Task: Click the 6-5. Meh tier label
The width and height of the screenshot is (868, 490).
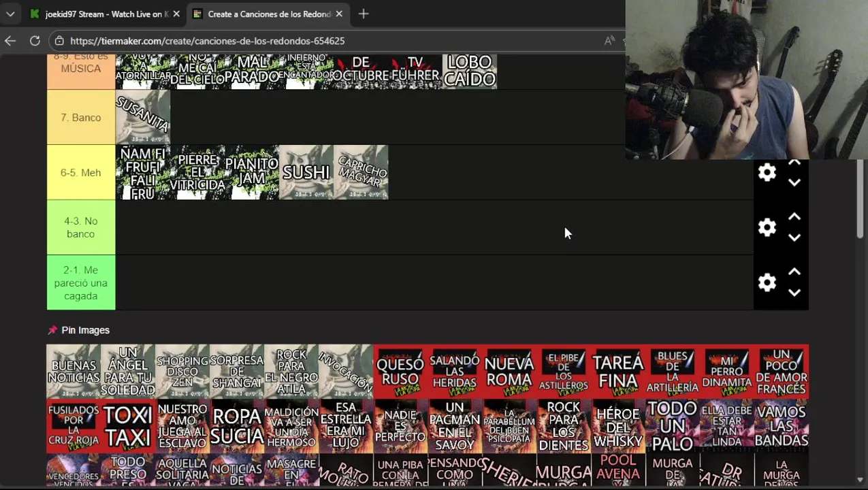Action: (x=81, y=173)
